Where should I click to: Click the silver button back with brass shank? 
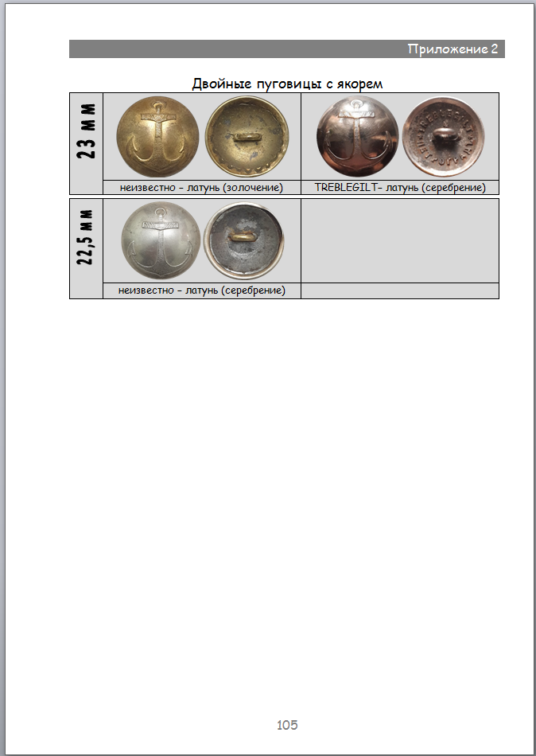[243, 240]
